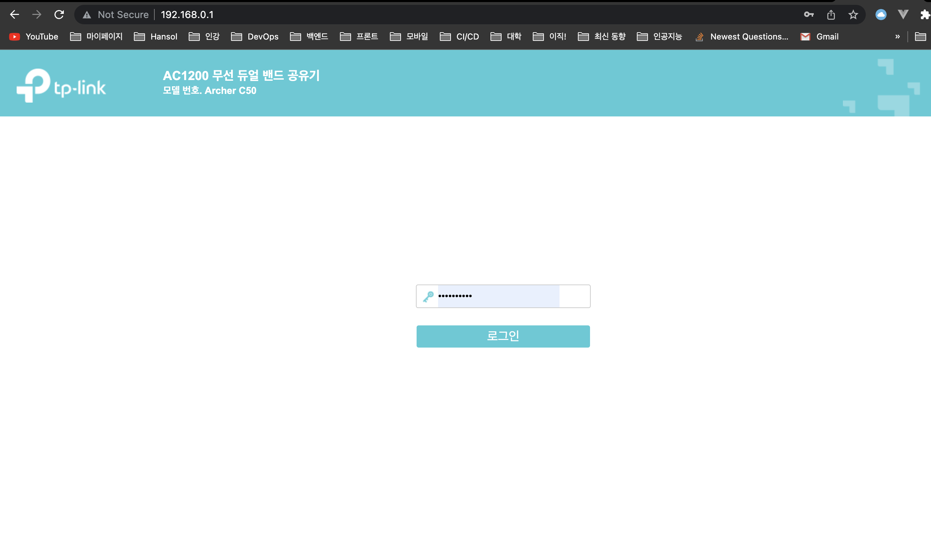
Task: Open the DevOps bookmark folder
Action: tap(255, 37)
